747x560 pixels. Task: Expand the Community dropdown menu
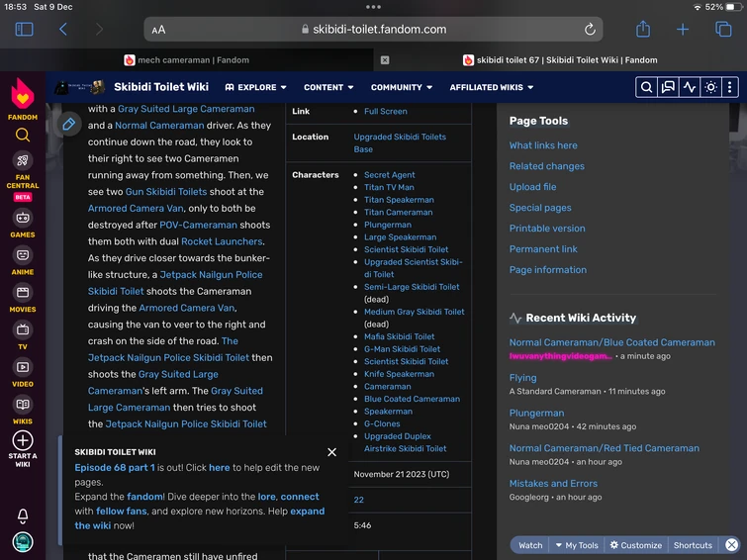pyautogui.click(x=402, y=87)
